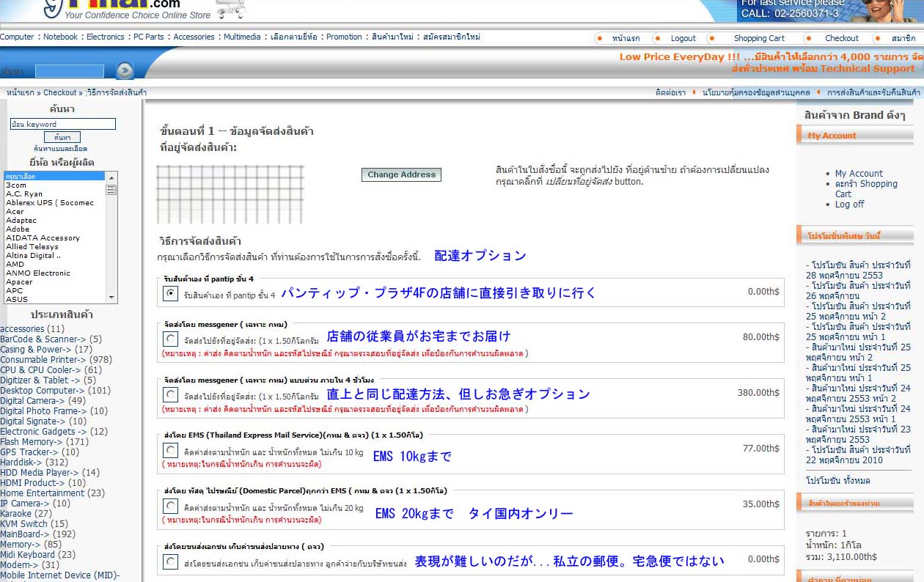This screenshot has height=582, width=924.
Task: Select 3com in brand list
Action: click(16, 185)
